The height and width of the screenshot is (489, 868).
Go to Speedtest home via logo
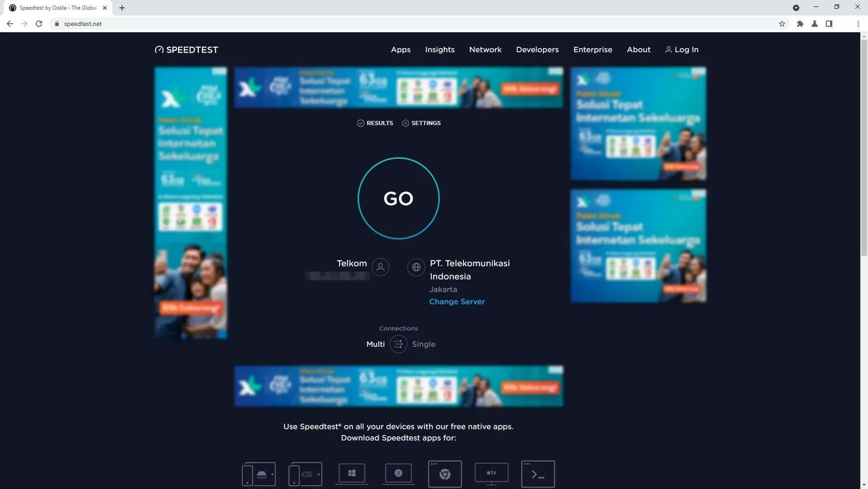pos(187,50)
